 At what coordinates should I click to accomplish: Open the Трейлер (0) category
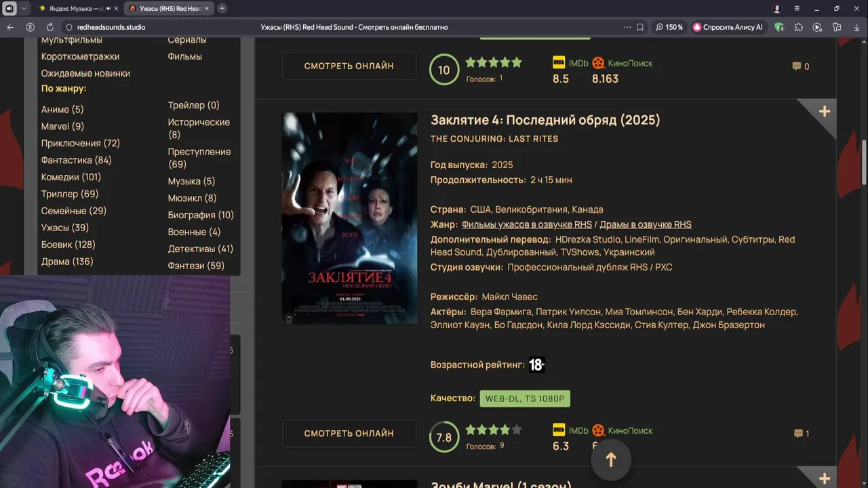coord(194,105)
